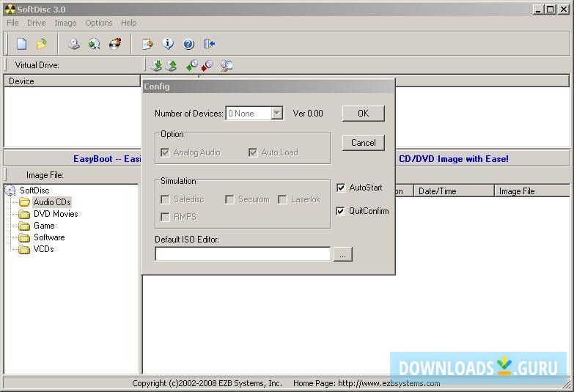The image size is (574, 392).
Task: Open the File menu
Action: (x=12, y=23)
